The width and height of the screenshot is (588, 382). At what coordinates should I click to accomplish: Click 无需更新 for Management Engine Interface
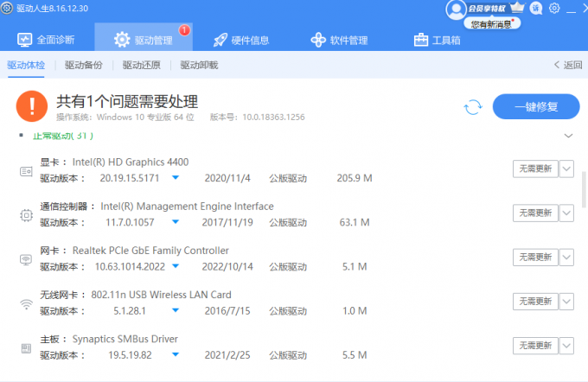[x=535, y=213]
